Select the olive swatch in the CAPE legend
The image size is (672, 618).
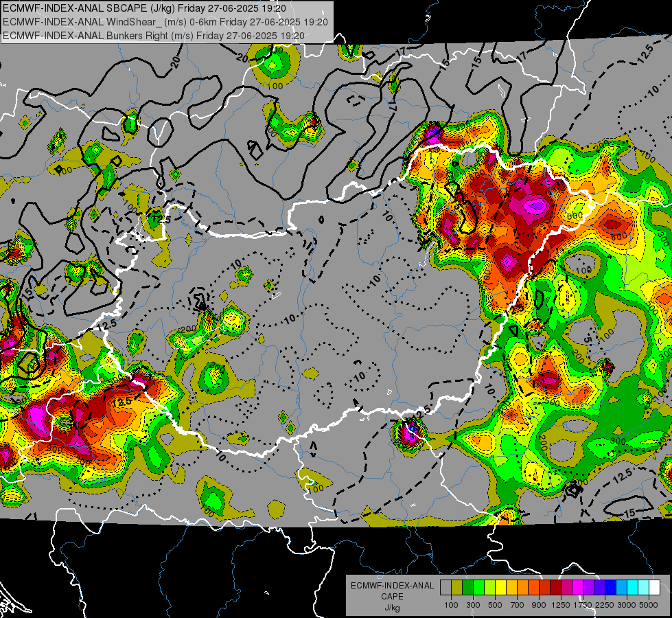click(456, 587)
